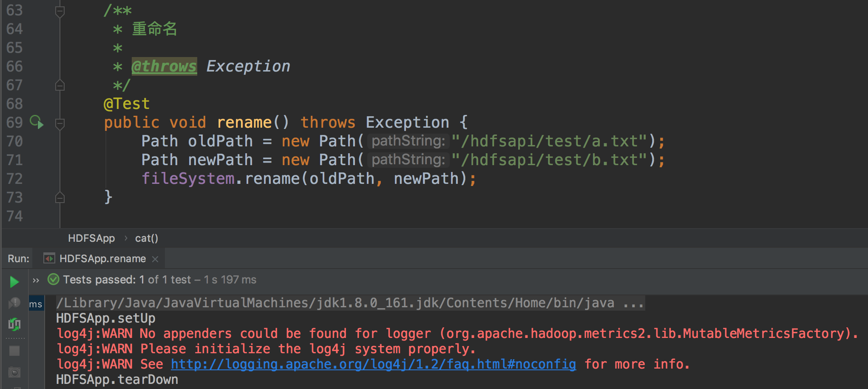
Task: Collapse the Javadoc end fold marker at line 67
Action: pyautogui.click(x=60, y=85)
